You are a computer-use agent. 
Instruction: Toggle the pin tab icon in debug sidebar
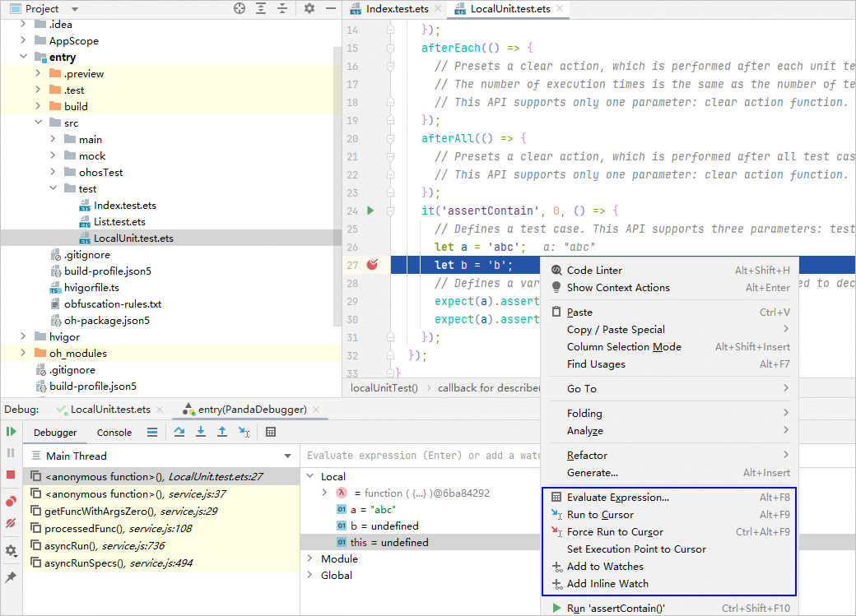tap(11, 577)
